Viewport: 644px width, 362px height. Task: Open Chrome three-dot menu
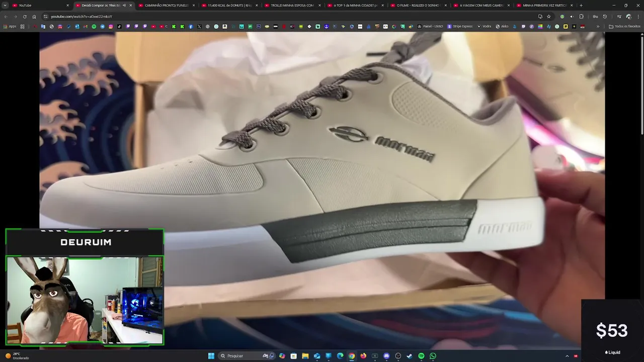pyautogui.click(x=638, y=16)
